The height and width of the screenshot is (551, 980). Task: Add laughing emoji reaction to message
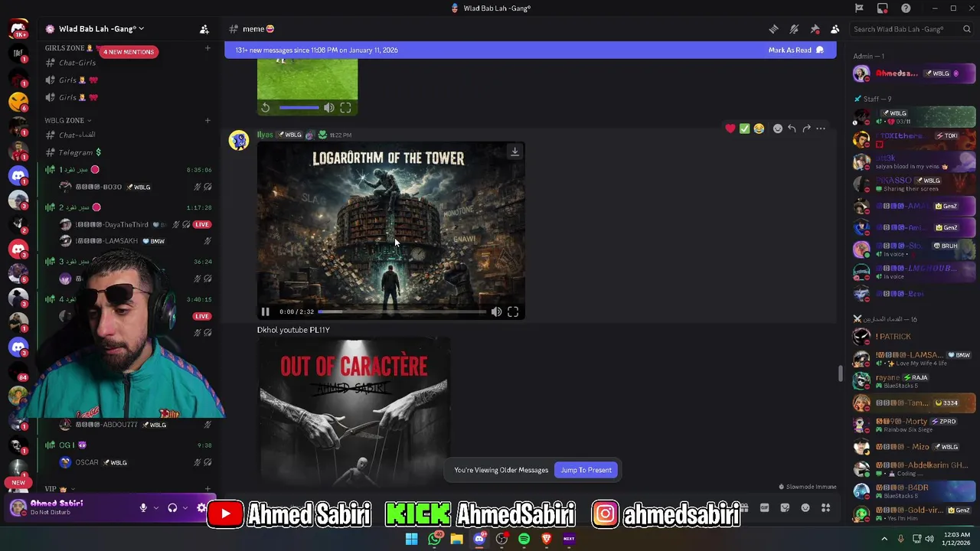pyautogui.click(x=759, y=129)
